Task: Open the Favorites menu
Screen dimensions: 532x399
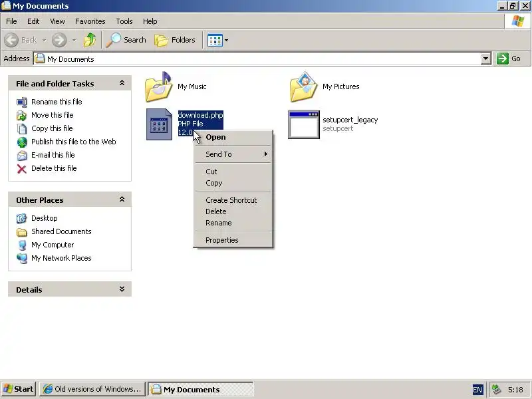Action: click(90, 21)
